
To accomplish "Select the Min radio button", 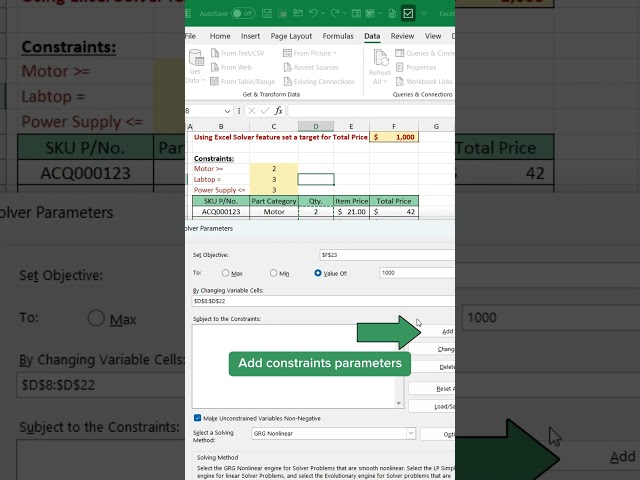I will click(x=273, y=273).
